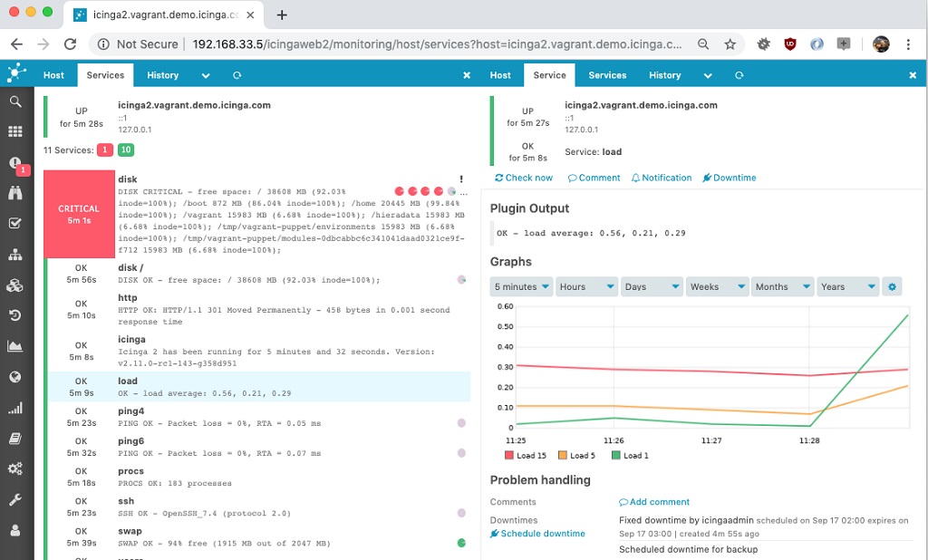This screenshot has height=560, width=928.
Task: Click the Load 1 green legend swatch
Action: (615, 455)
